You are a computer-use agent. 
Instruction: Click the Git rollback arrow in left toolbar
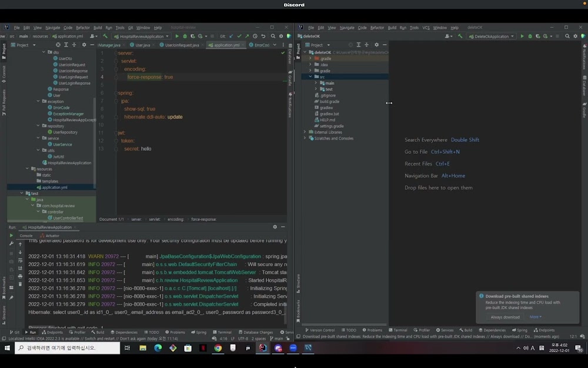[263, 37]
